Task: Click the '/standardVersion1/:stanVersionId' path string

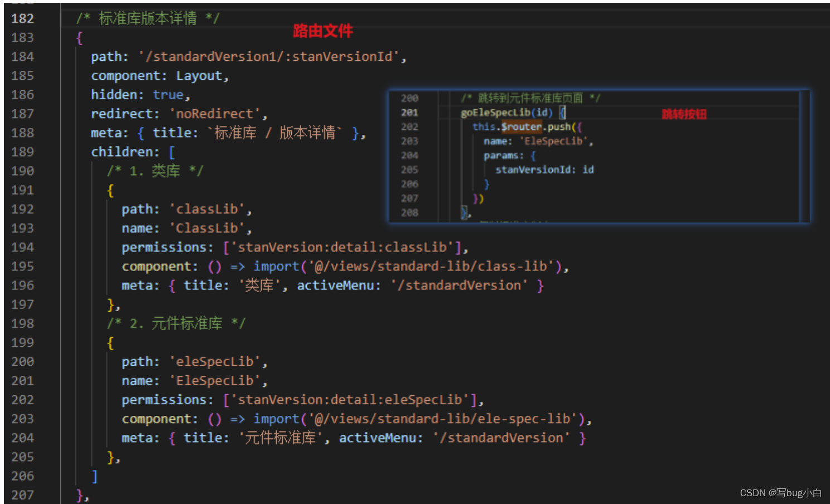Action: (x=269, y=56)
